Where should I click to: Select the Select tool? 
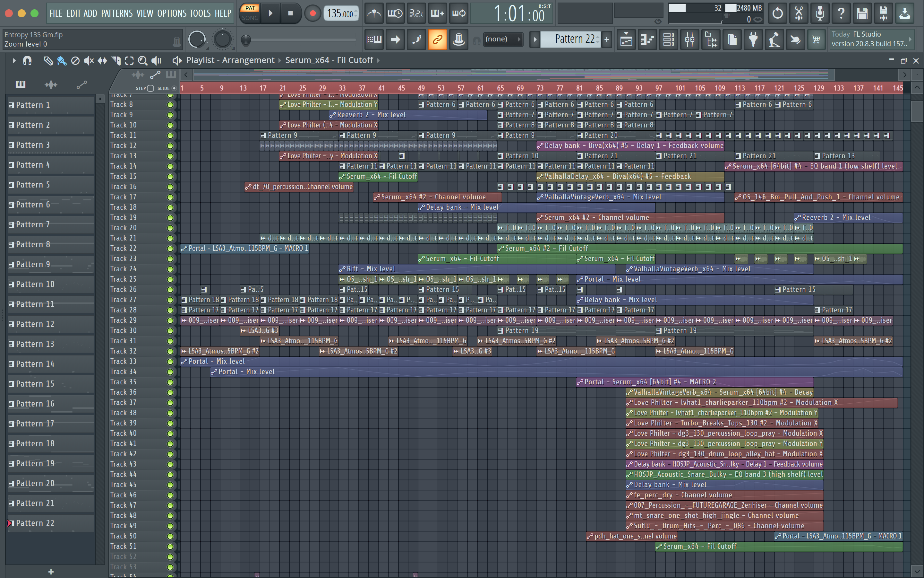pyautogui.click(x=129, y=60)
